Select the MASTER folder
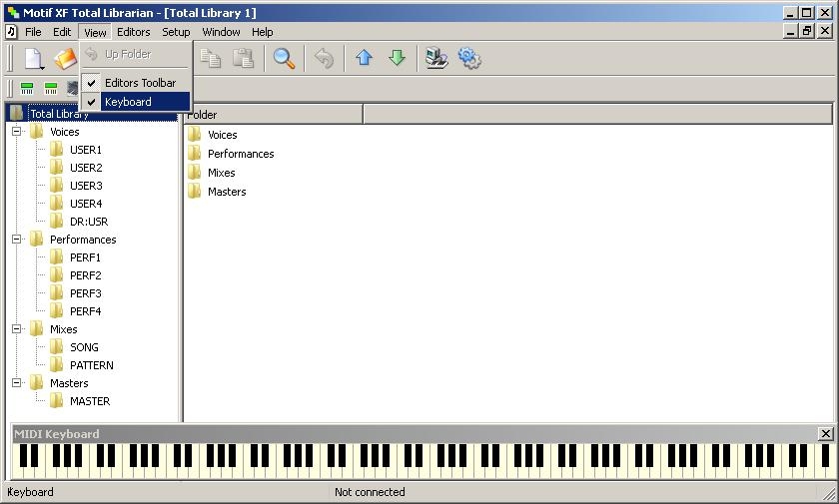The width and height of the screenshot is (839, 504). coord(90,401)
